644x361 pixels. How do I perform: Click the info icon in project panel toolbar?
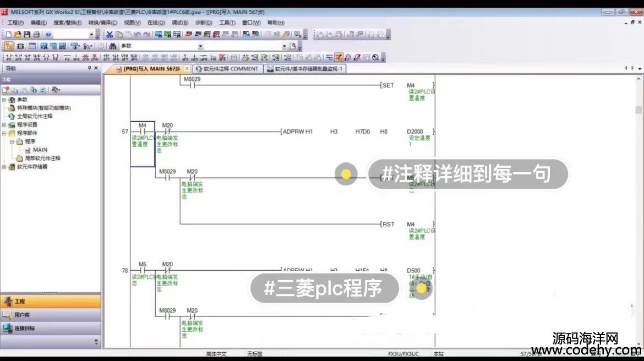click(34, 90)
